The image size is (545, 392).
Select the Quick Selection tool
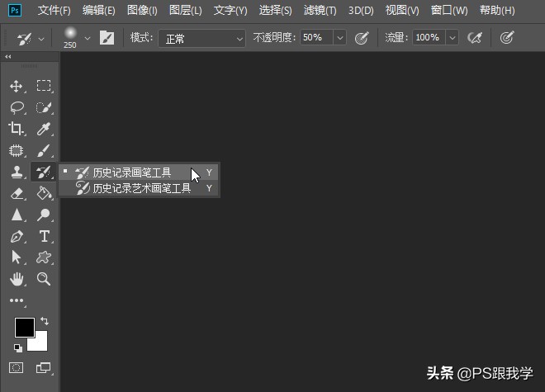44,108
